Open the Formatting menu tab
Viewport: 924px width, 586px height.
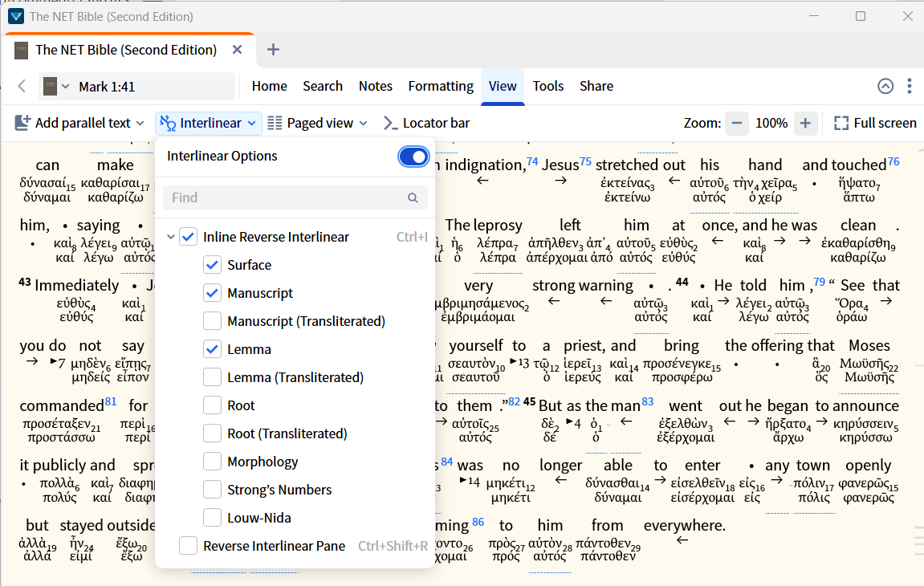coord(441,86)
